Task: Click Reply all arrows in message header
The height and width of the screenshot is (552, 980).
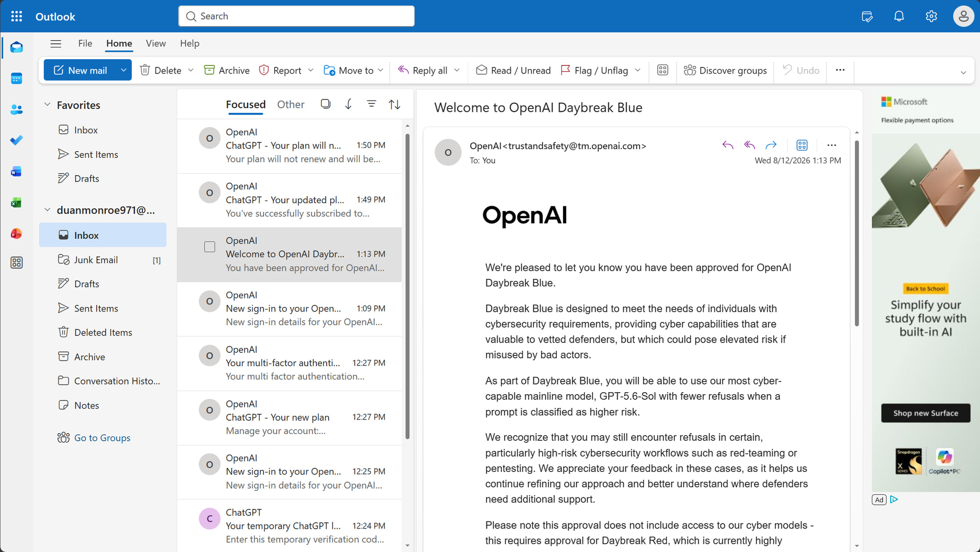Action: tap(749, 146)
